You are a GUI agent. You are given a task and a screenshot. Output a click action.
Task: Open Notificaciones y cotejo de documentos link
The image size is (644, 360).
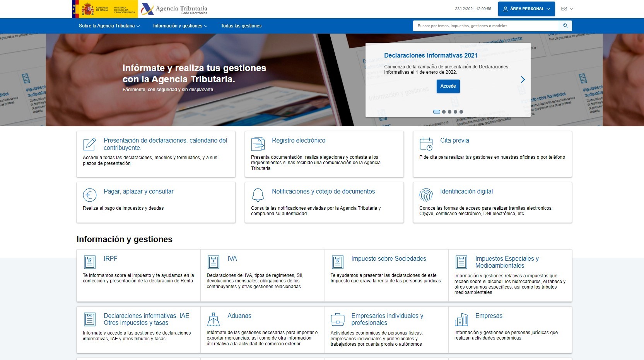(323, 192)
